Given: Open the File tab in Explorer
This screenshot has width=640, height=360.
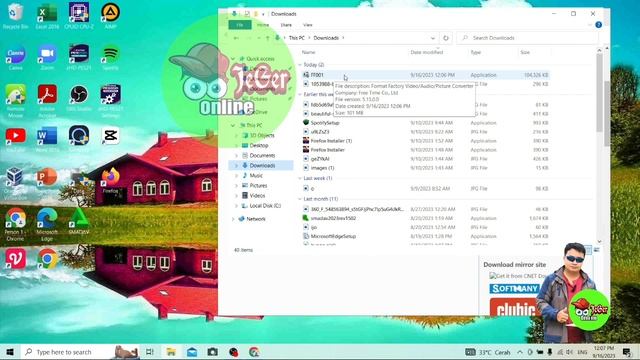Looking at the screenshot, I should pyautogui.click(x=240, y=25).
